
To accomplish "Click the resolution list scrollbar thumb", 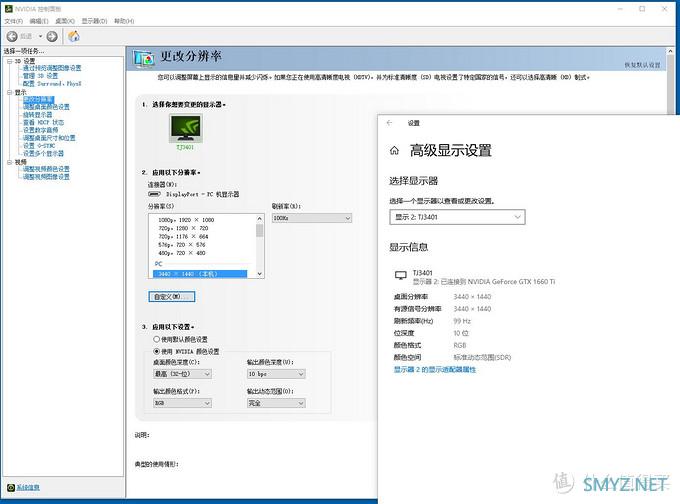I will 260,230.
